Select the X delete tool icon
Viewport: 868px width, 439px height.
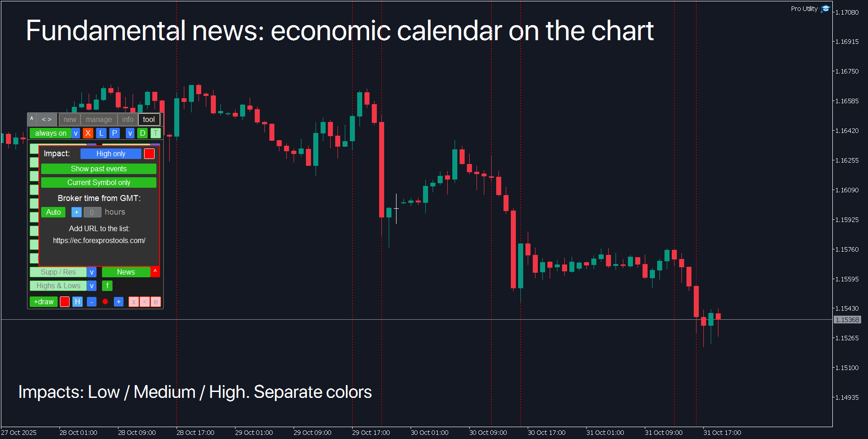tap(88, 133)
